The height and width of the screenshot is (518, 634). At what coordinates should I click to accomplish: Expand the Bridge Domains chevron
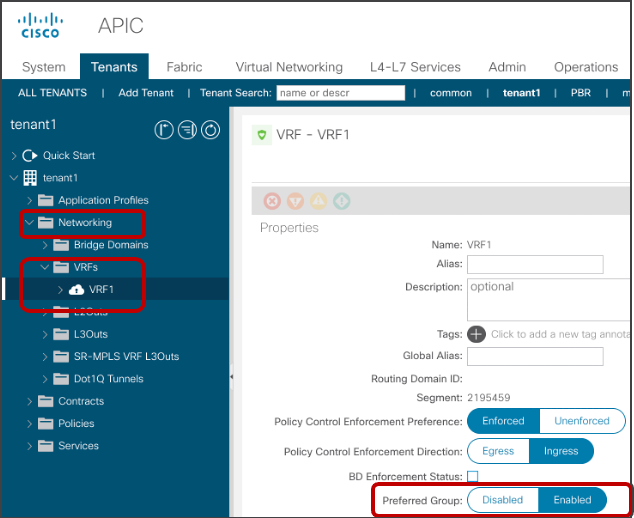pos(45,245)
